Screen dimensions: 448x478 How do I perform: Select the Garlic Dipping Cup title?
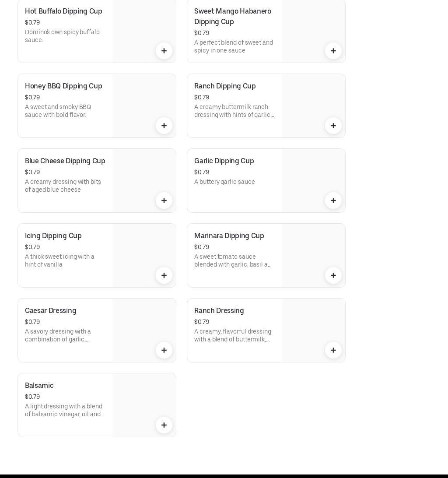pos(224,161)
